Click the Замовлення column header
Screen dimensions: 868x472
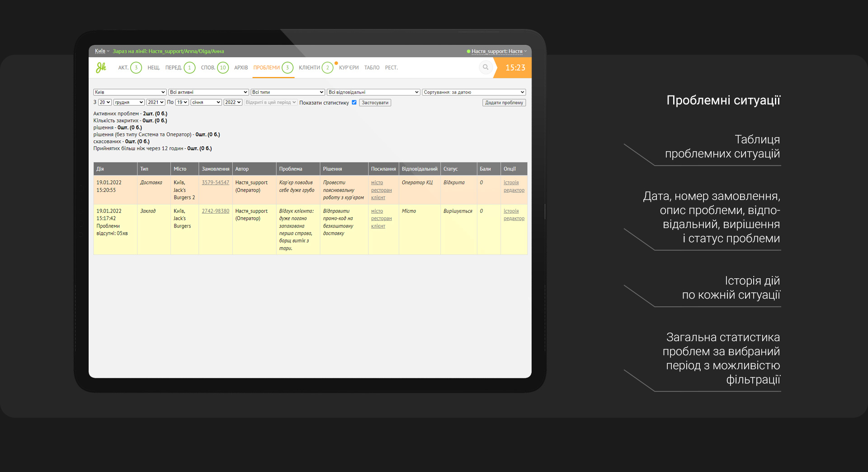(216, 169)
